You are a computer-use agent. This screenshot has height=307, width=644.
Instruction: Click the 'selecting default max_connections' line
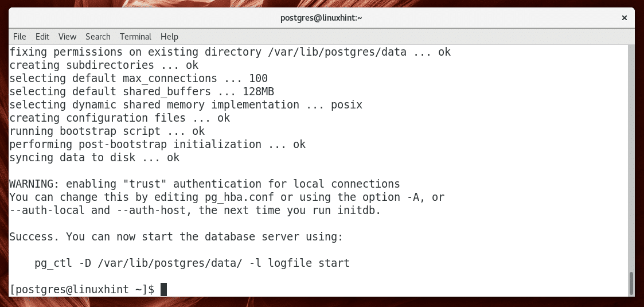pos(138,78)
